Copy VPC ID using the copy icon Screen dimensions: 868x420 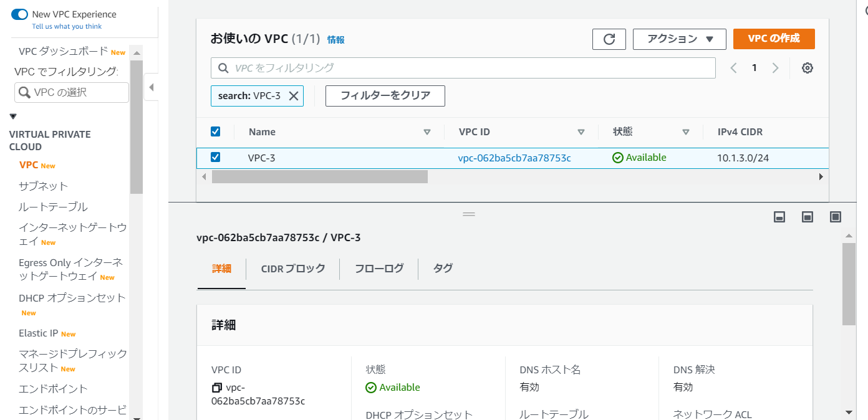[217, 388]
